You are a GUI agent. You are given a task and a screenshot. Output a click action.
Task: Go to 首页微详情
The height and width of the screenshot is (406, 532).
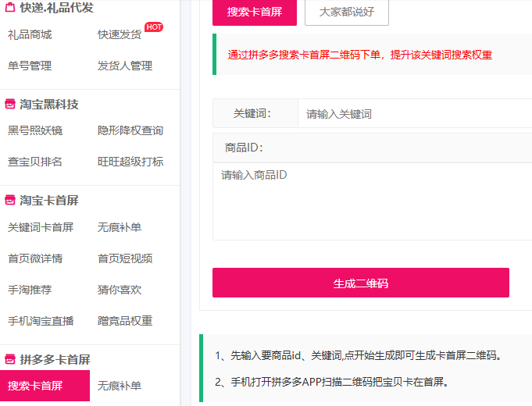[35, 258]
